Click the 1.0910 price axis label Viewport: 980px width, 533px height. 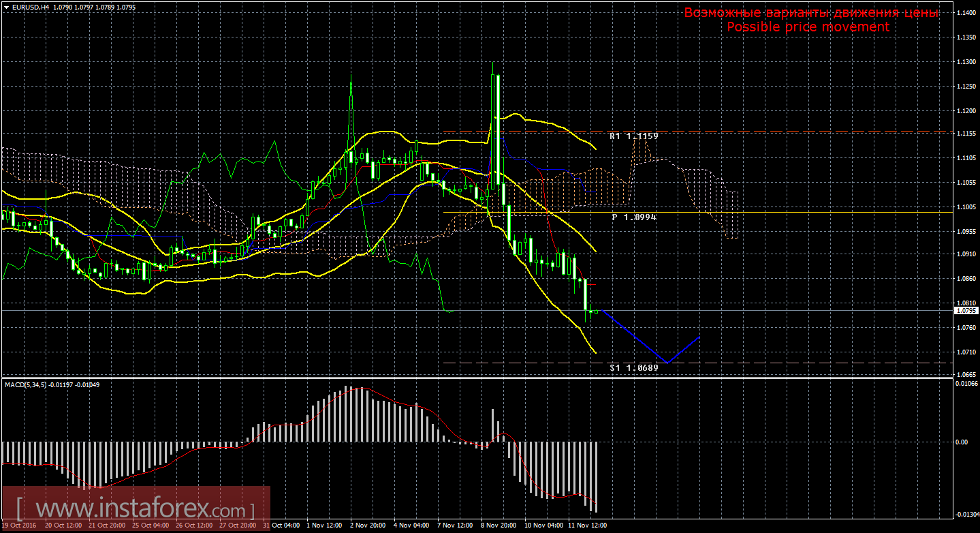click(x=965, y=255)
